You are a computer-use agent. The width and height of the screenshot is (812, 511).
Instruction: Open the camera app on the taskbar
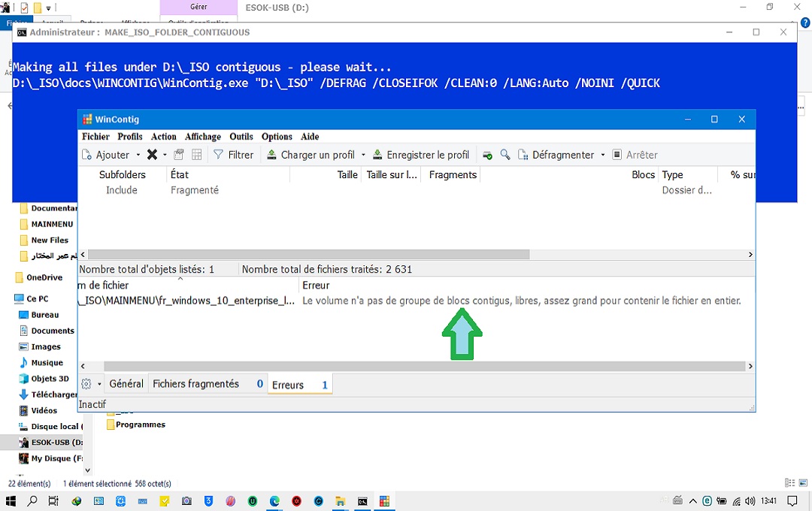pos(186,501)
